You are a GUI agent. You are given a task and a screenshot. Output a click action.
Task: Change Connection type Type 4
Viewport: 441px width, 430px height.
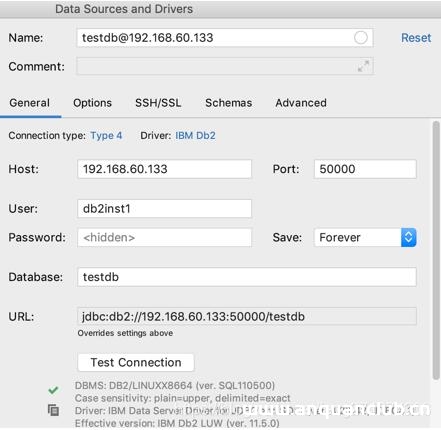[106, 136]
